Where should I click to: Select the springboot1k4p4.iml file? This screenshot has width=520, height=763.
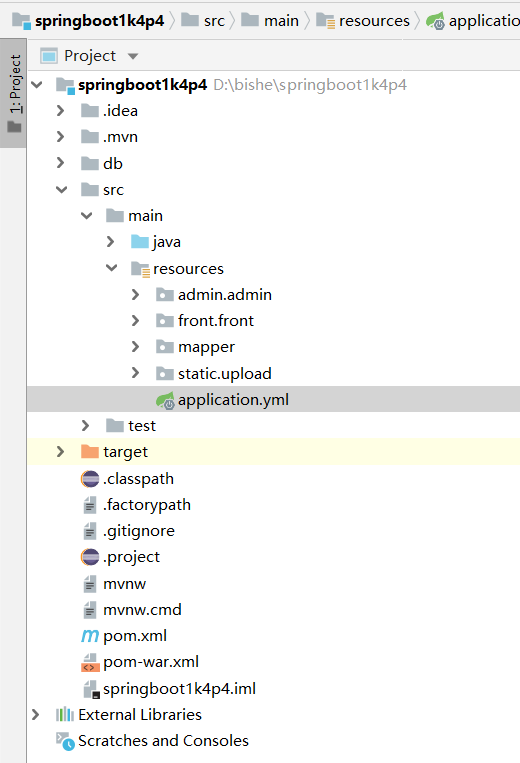tap(179, 689)
